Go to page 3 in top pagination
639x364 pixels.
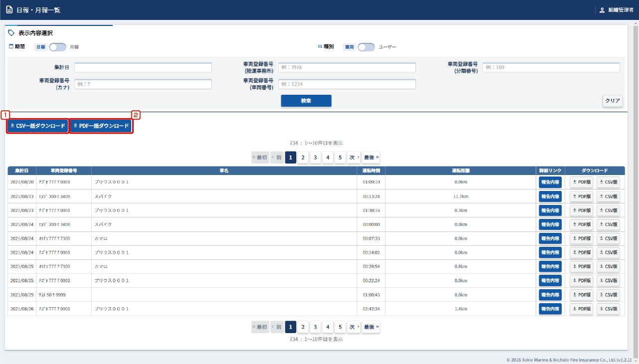(315, 158)
